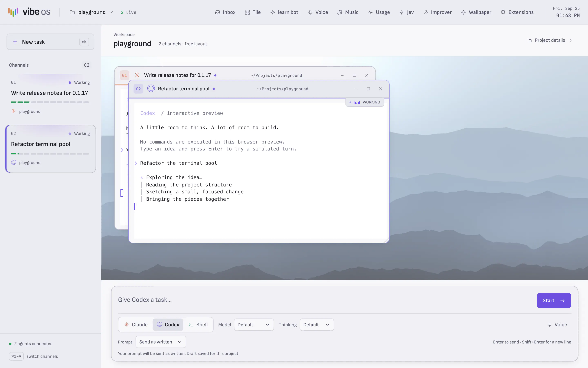Click the ⌘1-9 switch channels badge
Viewport: 588px width, 368px height.
[16, 356]
